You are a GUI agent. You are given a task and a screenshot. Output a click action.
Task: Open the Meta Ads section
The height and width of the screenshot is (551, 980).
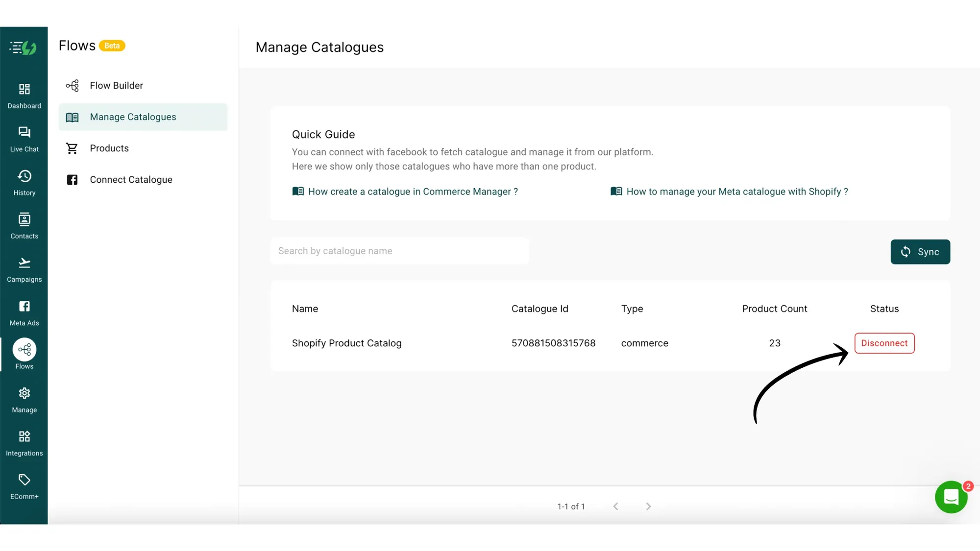24,311
